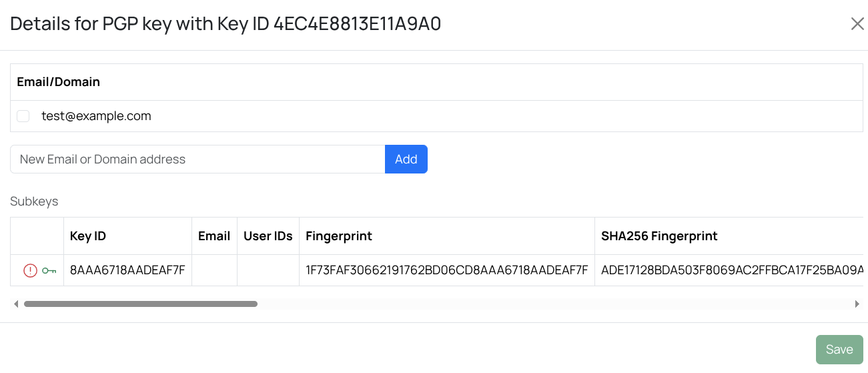The width and height of the screenshot is (868, 373).
Task: Click the User IDs column header
Action: tap(268, 236)
